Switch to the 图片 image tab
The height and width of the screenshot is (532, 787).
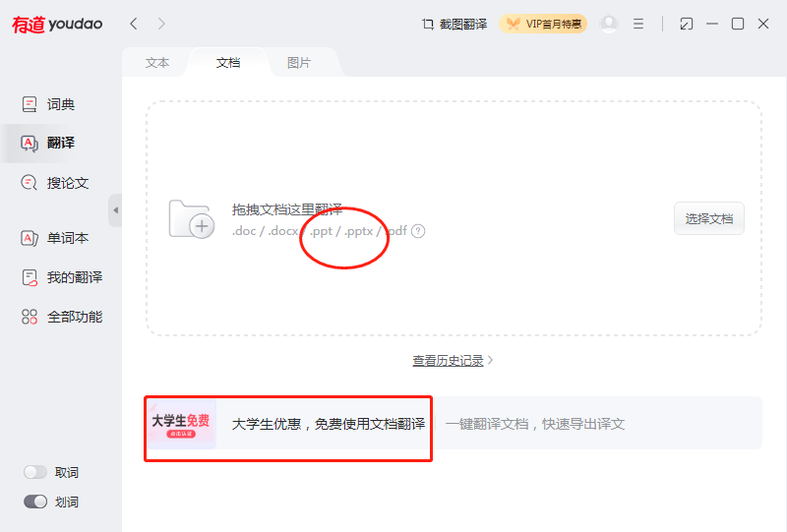click(299, 62)
